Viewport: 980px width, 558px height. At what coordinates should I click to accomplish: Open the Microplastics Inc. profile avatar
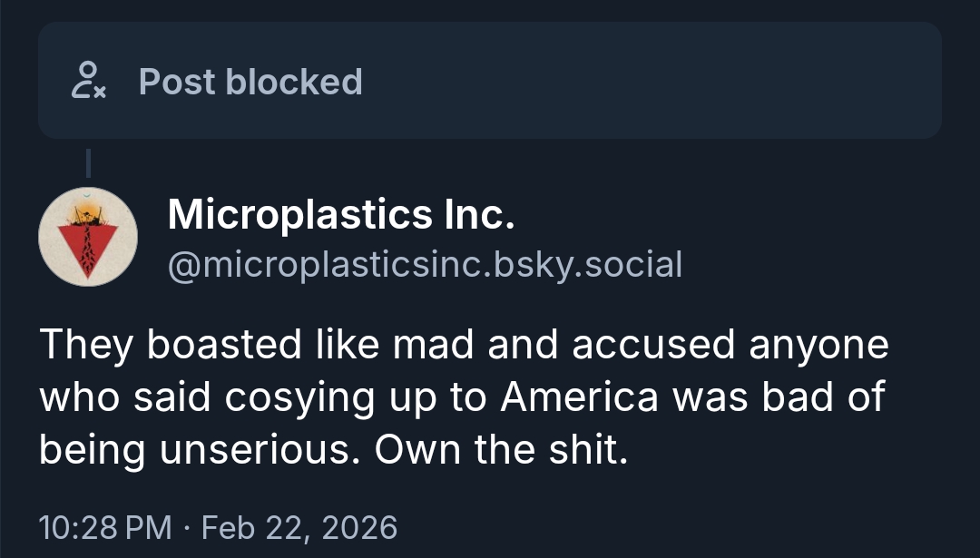(x=87, y=239)
